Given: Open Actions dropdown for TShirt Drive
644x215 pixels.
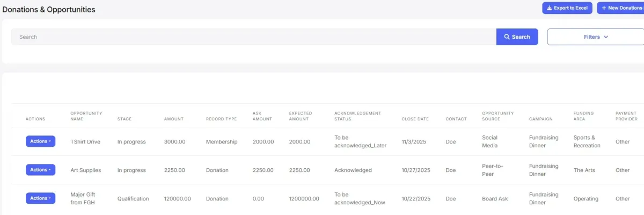Looking at the screenshot, I should [x=40, y=141].
